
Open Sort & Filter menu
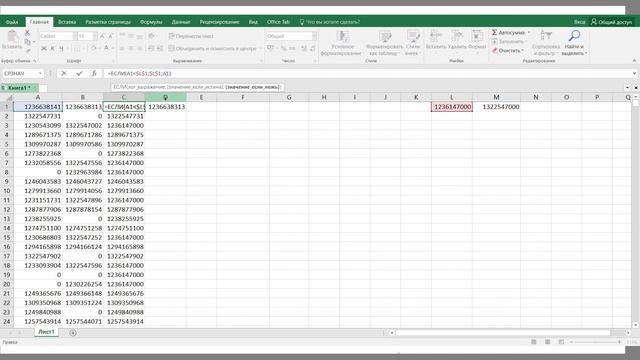point(546,43)
